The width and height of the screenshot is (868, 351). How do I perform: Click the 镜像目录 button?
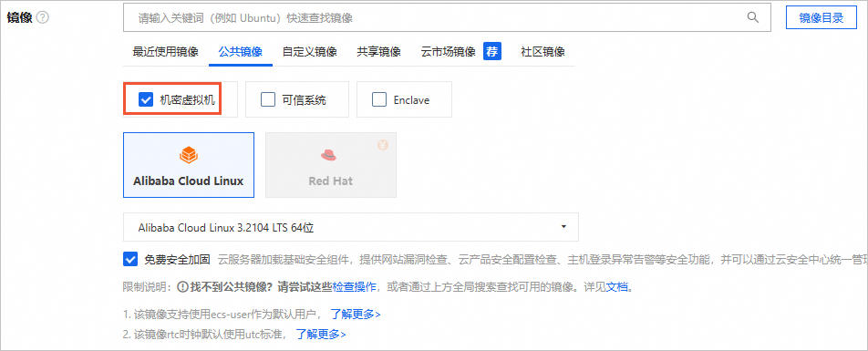click(x=821, y=17)
